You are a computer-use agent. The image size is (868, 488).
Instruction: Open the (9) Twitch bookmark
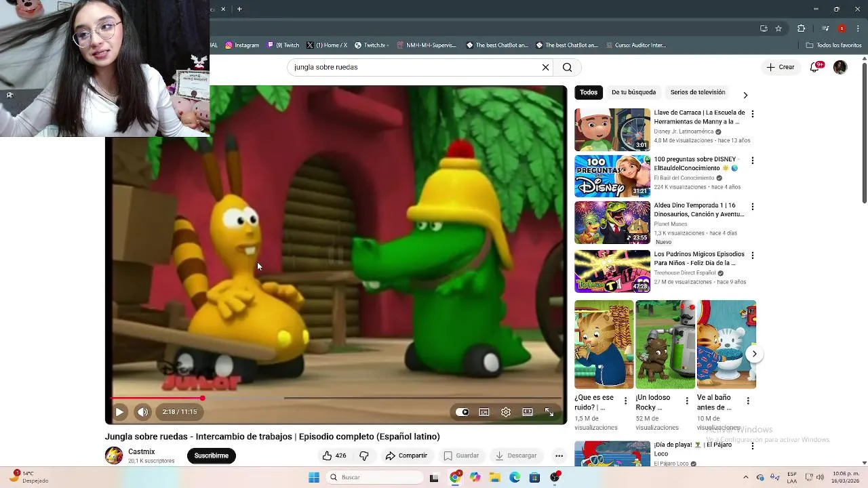point(283,45)
